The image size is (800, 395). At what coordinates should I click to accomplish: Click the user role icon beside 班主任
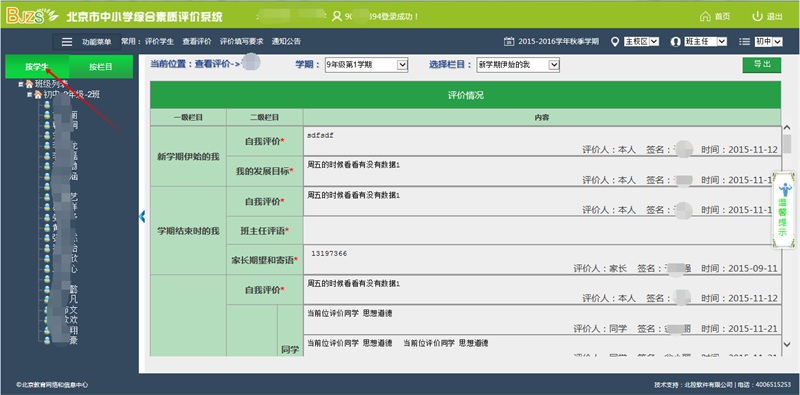[x=676, y=42]
